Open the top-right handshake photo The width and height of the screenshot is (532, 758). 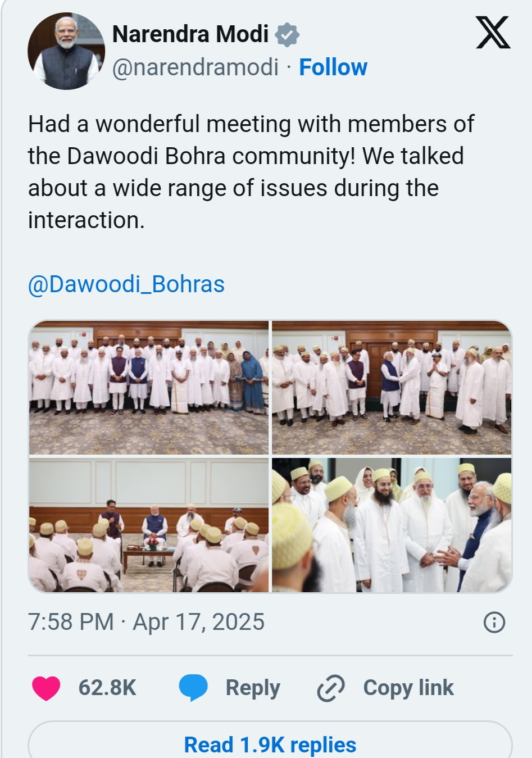(392, 387)
